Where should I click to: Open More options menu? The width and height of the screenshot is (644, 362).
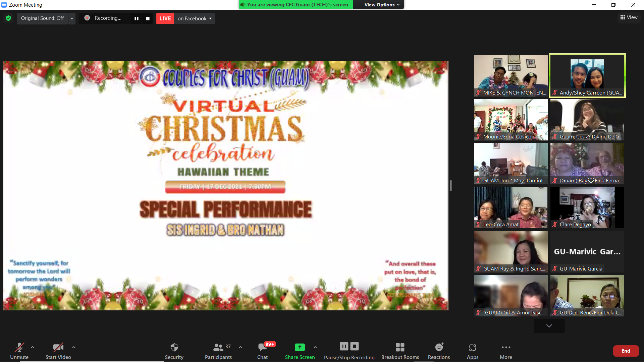506,351
